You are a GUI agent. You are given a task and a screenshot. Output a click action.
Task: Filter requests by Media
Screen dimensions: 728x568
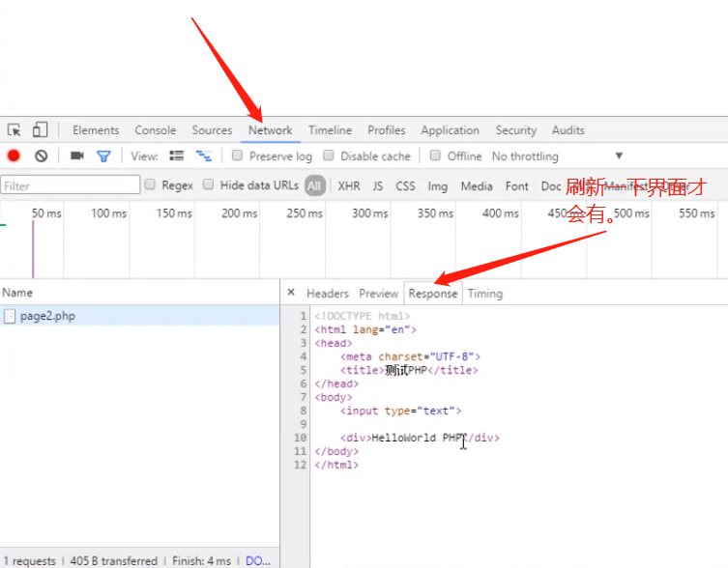click(x=477, y=186)
